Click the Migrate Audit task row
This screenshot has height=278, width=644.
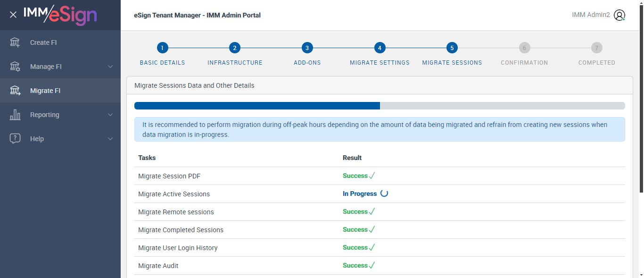click(x=380, y=266)
